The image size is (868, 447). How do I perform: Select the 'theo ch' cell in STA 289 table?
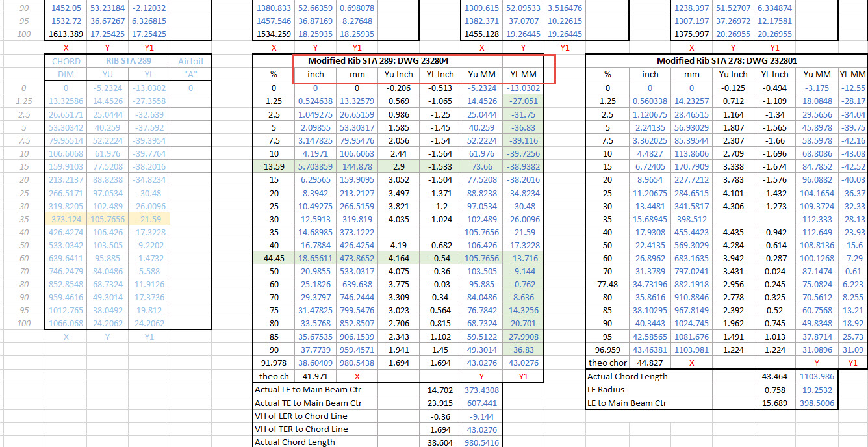pyautogui.click(x=274, y=376)
